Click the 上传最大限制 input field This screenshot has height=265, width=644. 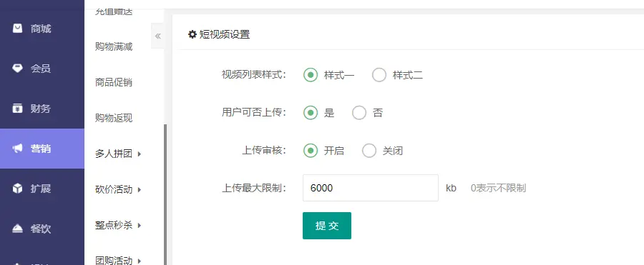tap(371, 188)
